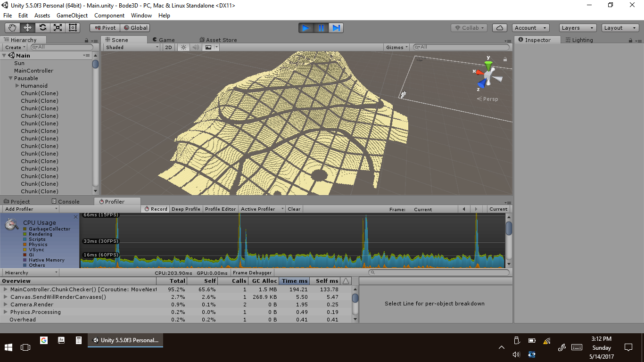
Task: Click Clear in the Profiler toolbar
Action: pos(294,209)
